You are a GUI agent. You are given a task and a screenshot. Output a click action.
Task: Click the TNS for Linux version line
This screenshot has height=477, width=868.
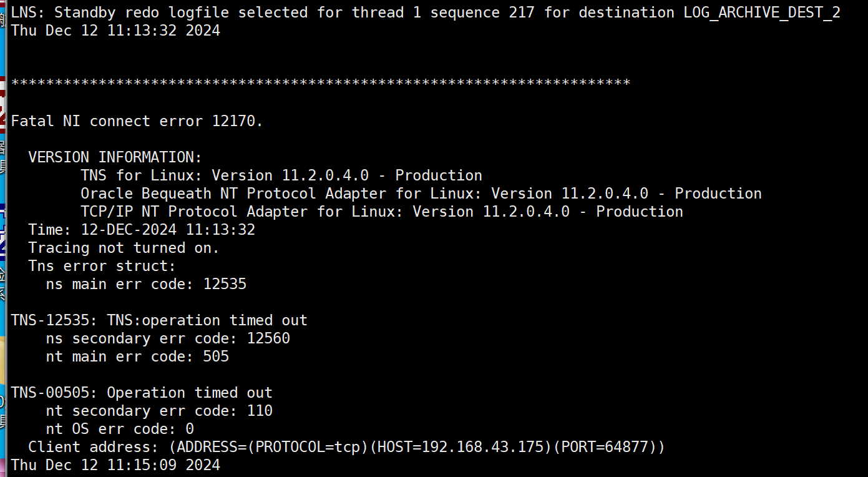click(281, 175)
